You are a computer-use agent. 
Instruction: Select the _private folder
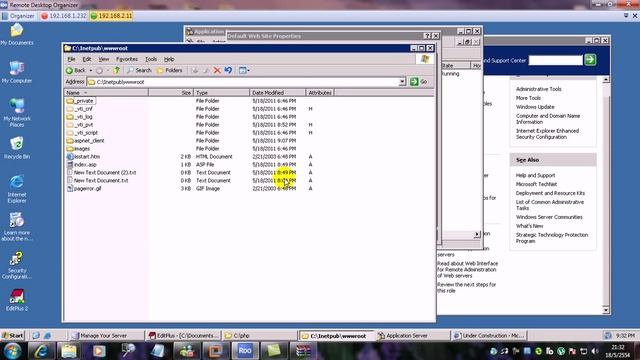point(80,101)
